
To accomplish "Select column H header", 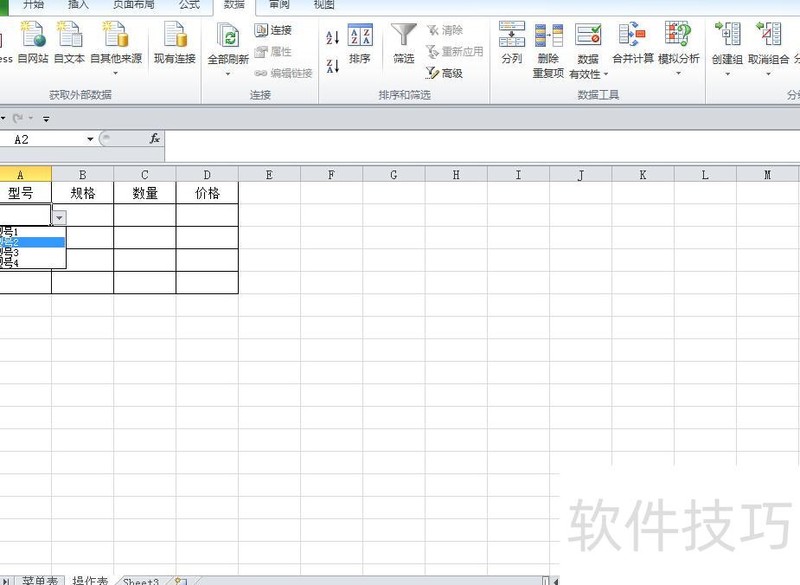I will click(x=456, y=174).
